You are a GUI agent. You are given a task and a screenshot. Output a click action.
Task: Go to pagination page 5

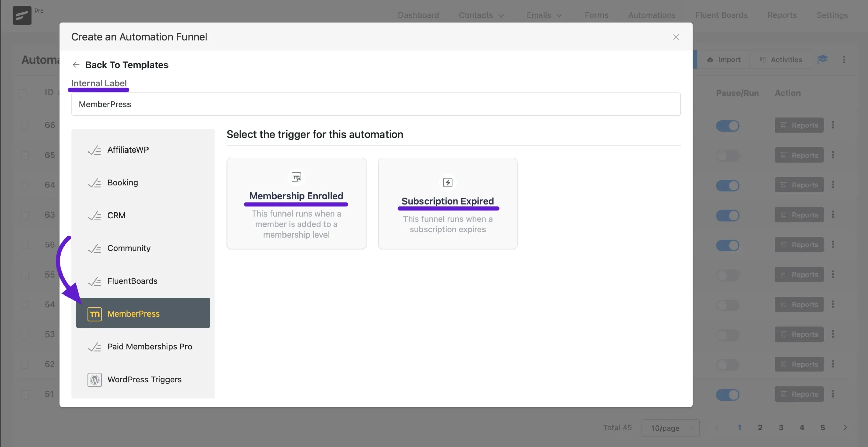822,428
